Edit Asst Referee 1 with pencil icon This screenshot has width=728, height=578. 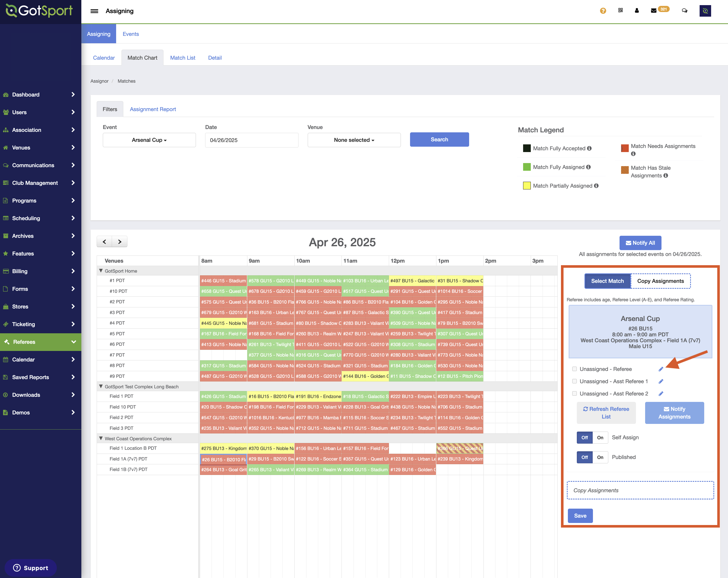point(661,381)
